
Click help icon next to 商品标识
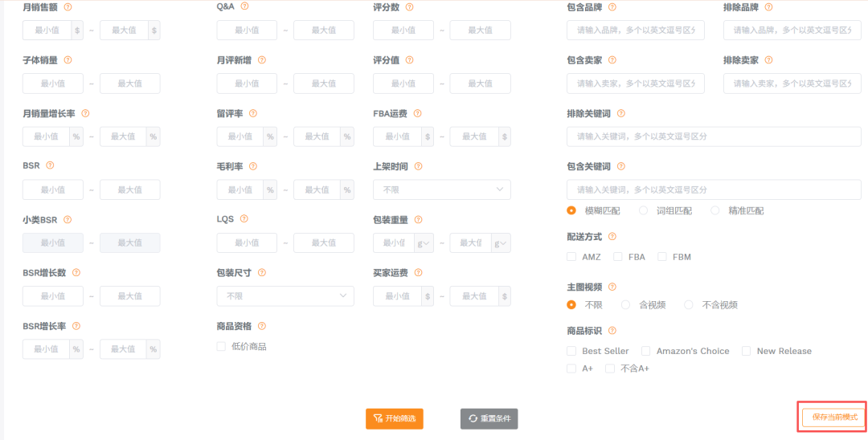click(612, 331)
